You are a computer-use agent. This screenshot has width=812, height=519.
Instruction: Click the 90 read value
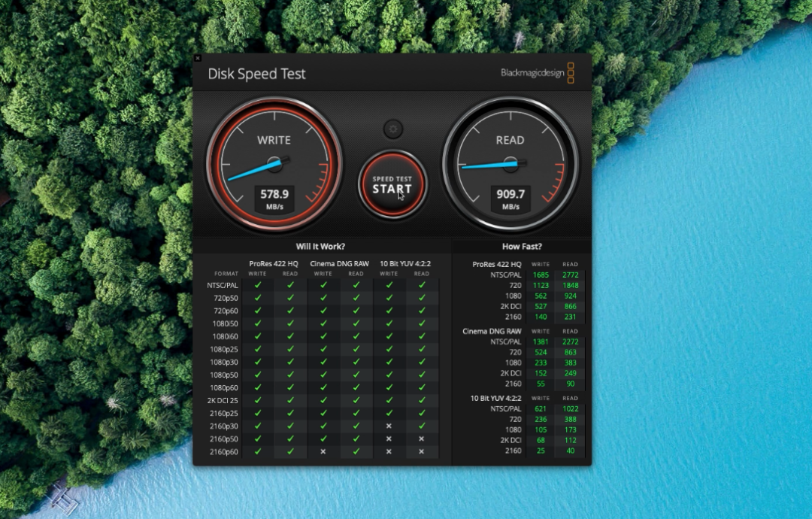(570, 384)
